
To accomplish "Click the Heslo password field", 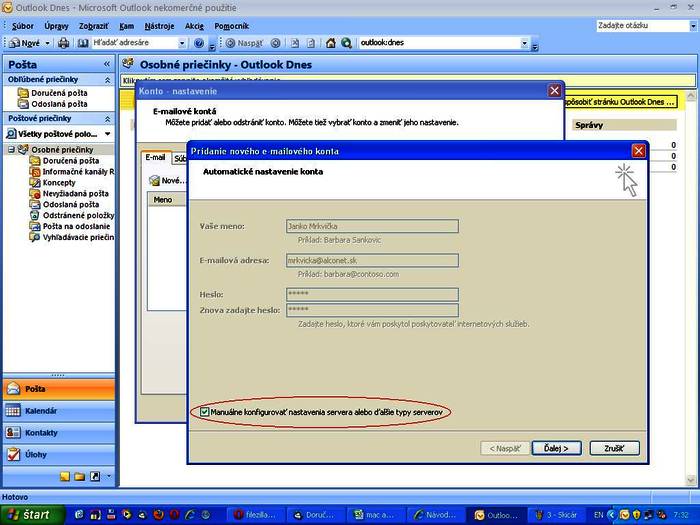I will 372,294.
